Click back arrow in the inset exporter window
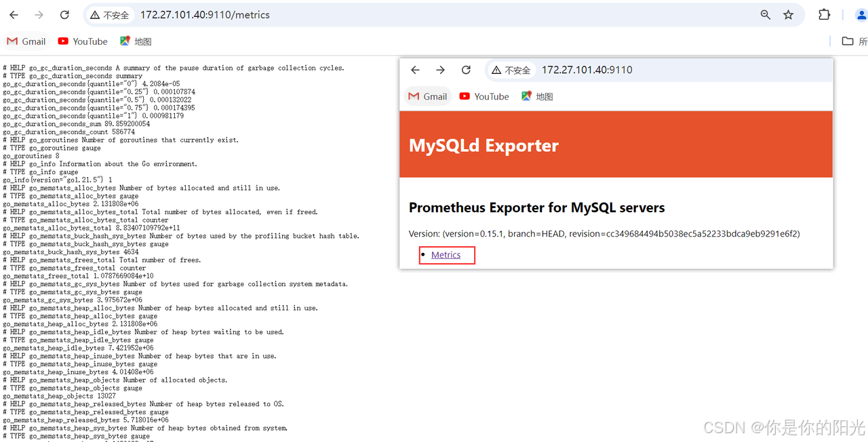868x442 pixels. tap(416, 70)
